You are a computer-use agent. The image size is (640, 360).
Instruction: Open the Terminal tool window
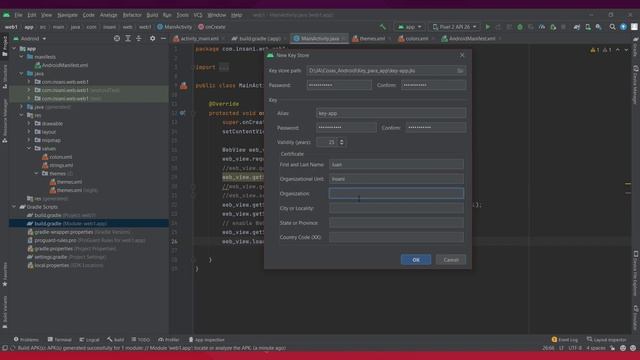tap(60, 340)
